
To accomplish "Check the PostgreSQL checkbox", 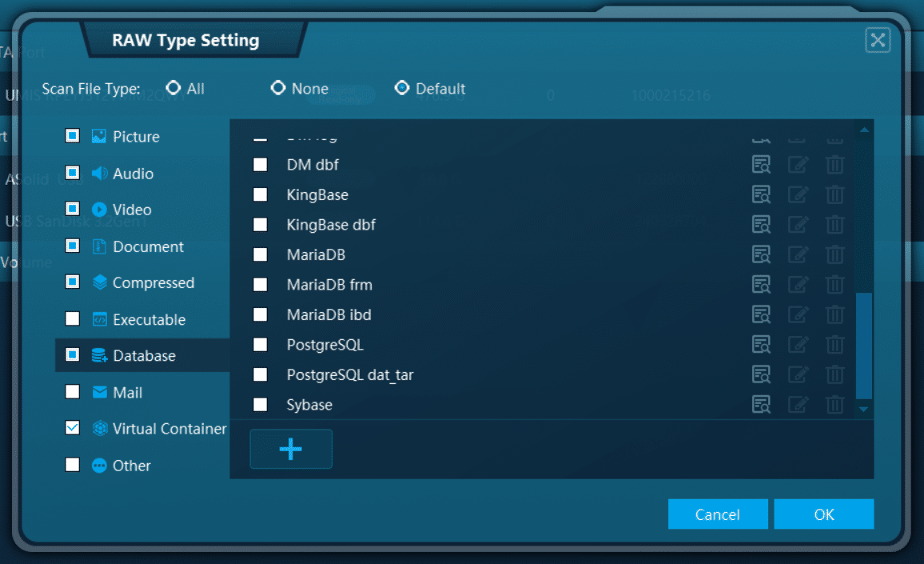I will pyautogui.click(x=260, y=345).
